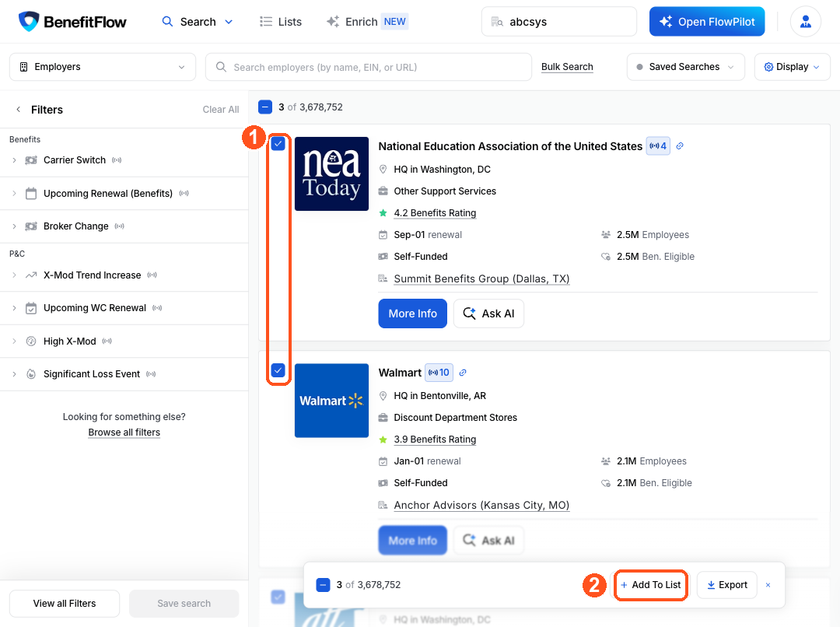Toggle select-all checkbox at top of results
Image resolution: width=840 pixels, height=627 pixels.
(265, 107)
